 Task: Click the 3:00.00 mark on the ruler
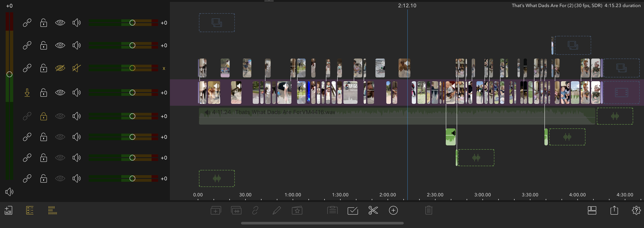(483, 195)
